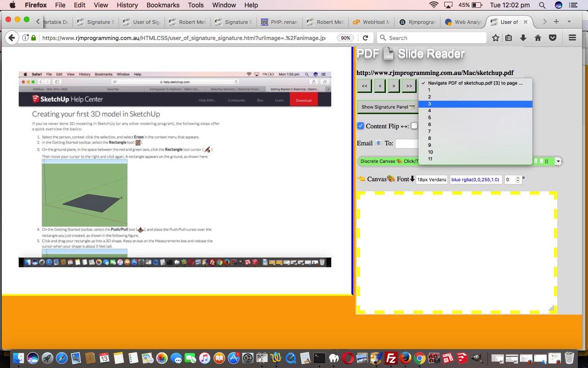This screenshot has height=368, width=588.
Task: Open Trash in the dock
Action: [569, 358]
